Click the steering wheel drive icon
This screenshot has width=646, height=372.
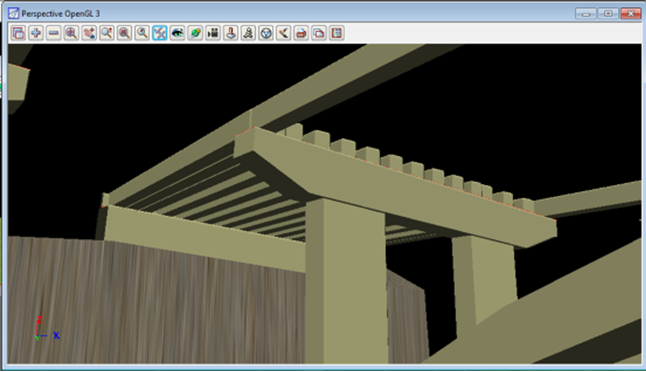point(266,33)
